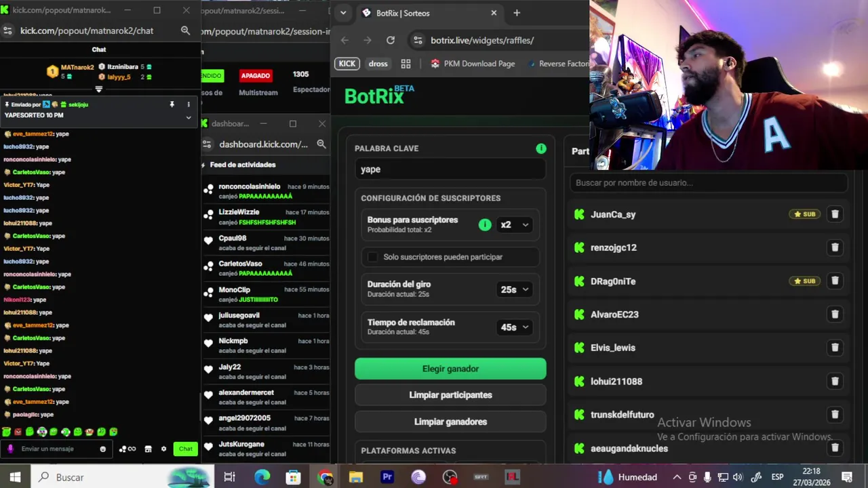Remove renzojgc12 from the raffle participants
Viewport: 868px width, 488px height.
point(835,247)
